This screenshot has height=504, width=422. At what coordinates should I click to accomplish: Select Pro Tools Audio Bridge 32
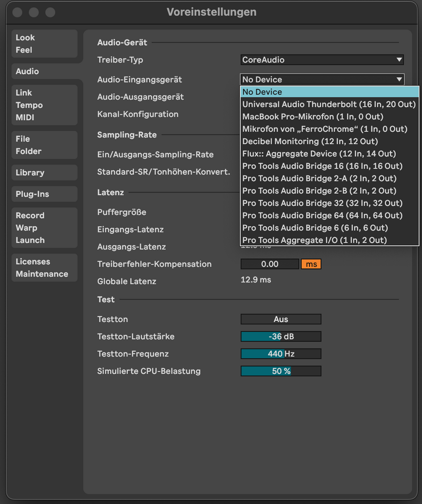(x=330, y=203)
